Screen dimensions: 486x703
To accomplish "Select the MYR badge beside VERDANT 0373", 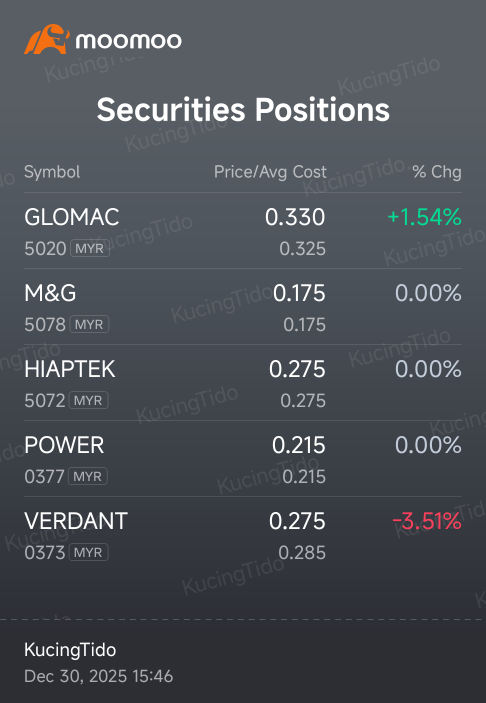I will (88, 552).
